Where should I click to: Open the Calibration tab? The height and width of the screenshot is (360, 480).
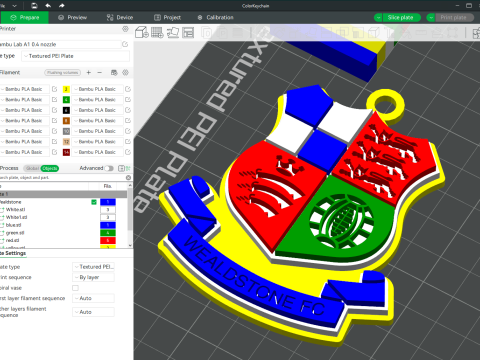pos(216,17)
